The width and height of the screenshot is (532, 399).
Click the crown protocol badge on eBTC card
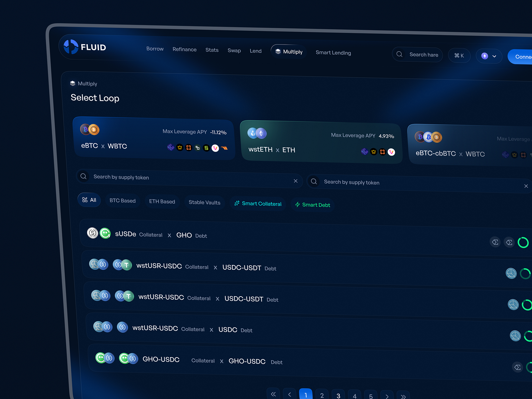point(180,148)
